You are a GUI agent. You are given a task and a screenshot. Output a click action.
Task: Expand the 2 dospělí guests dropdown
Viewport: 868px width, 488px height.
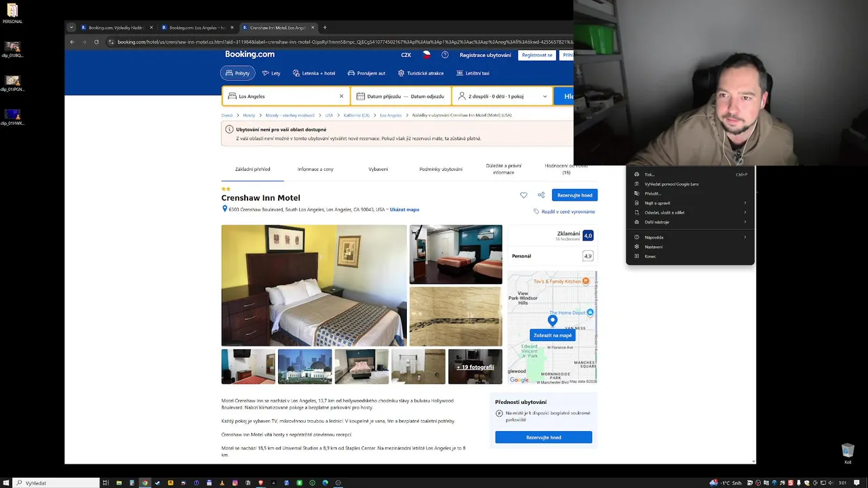pyautogui.click(x=502, y=96)
